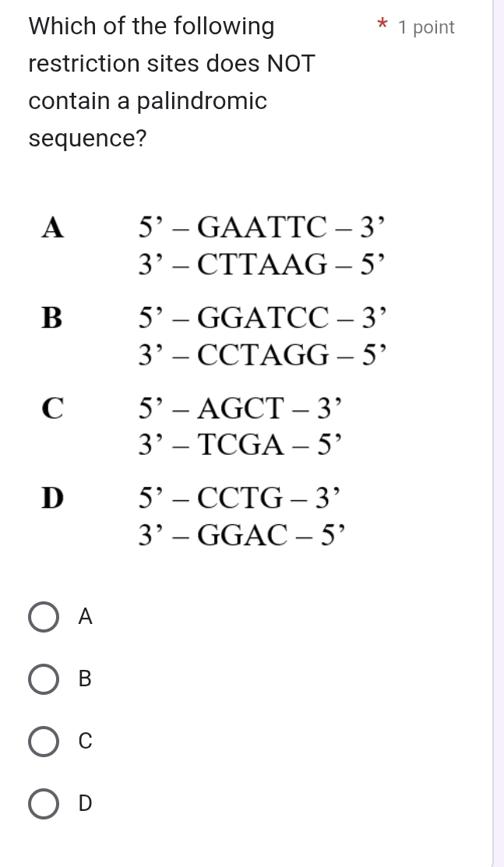
Task: Click the answer label C beside its radio
Action: (86, 742)
